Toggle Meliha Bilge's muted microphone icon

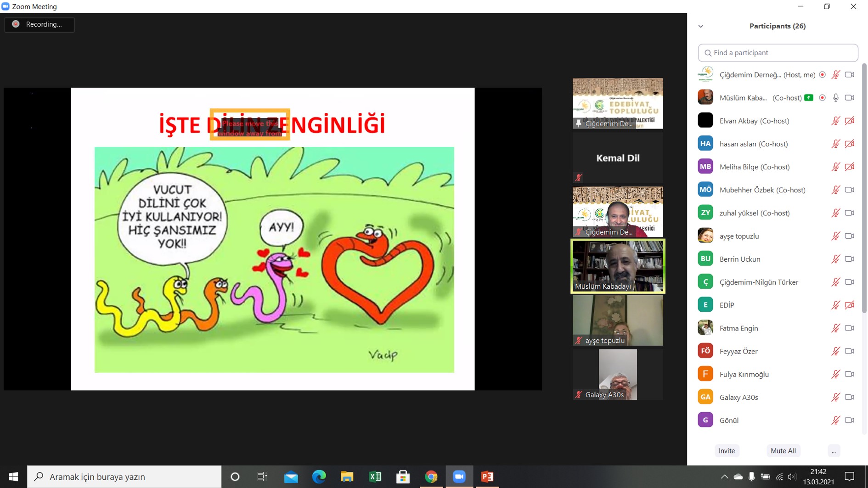click(x=836, y=167)
